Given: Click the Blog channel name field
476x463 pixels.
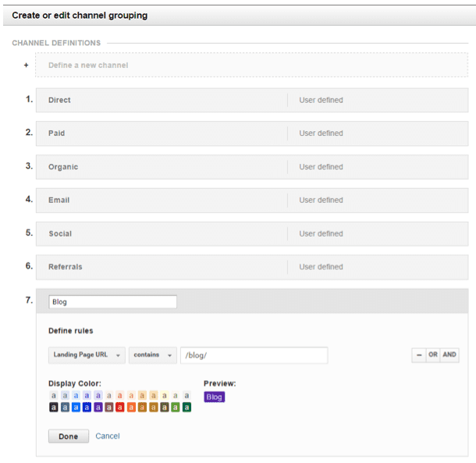Looking at the screenshot, I should coord(112,302).
